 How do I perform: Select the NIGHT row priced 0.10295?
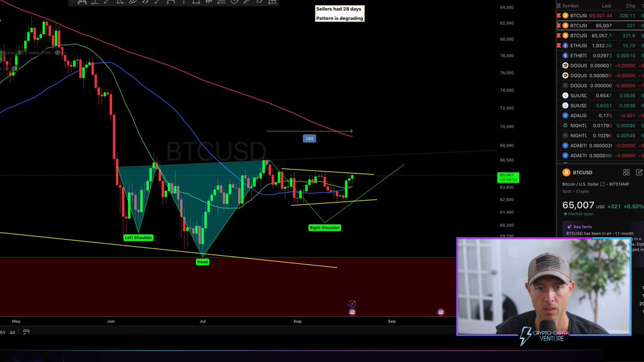point(600,136)
